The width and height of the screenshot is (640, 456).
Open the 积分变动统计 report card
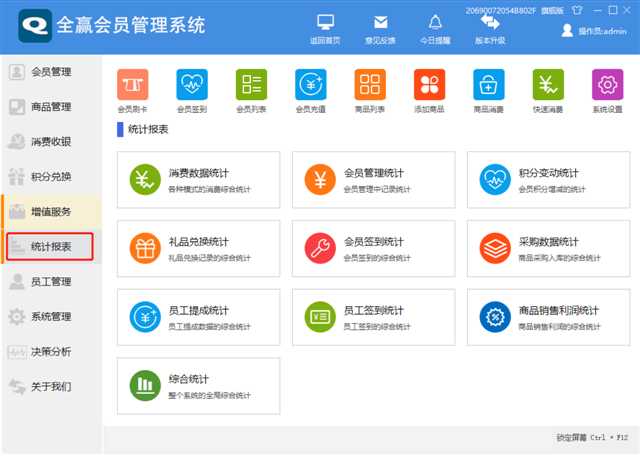click(x=549, y=180)
